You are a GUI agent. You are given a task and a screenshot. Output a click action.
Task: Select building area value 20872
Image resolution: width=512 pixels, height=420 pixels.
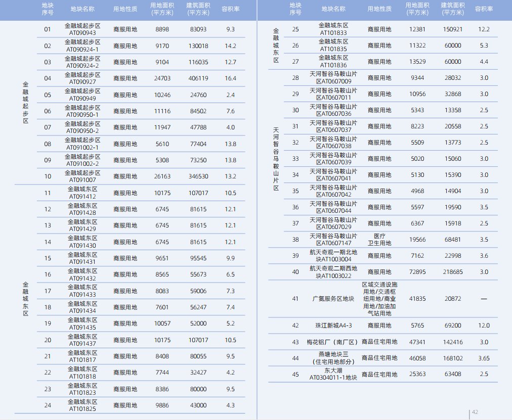click(453, 299)
